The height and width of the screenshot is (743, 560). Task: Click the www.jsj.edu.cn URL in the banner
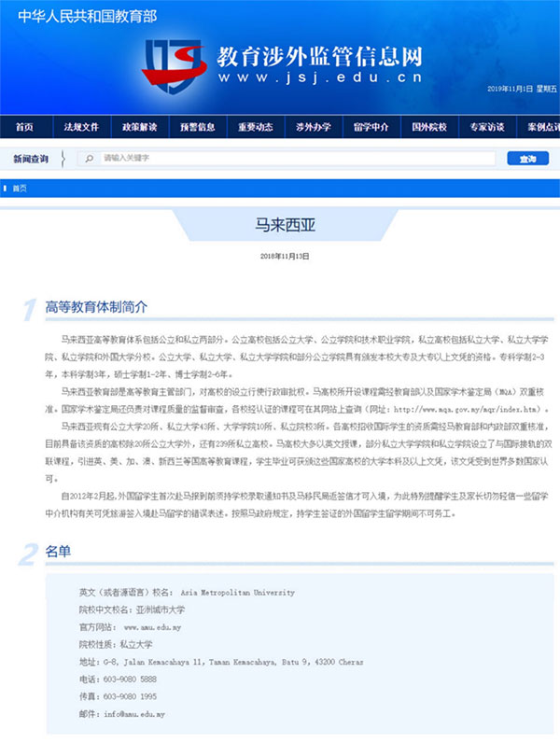click(x=320, y=77)
